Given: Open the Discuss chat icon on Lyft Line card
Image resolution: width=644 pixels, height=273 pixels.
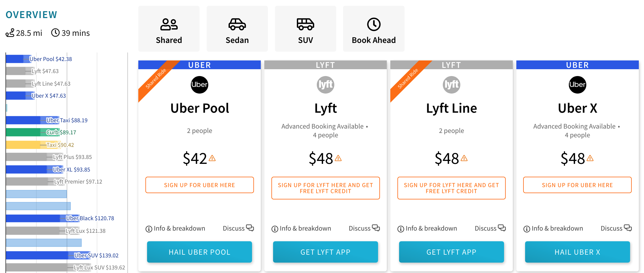Looking at the screenshot, I should (502, 228).
